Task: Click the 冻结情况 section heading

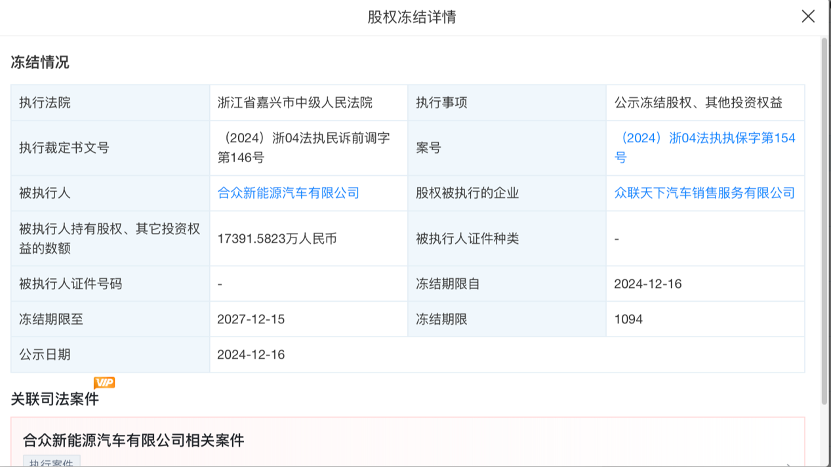Action: click(x=40, y=63)
